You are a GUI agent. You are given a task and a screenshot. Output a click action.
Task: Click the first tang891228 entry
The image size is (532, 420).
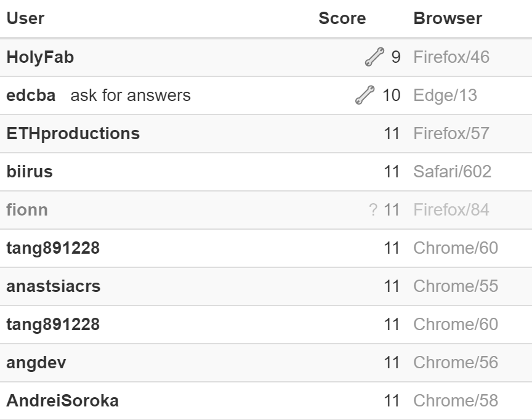click(53, 248)
